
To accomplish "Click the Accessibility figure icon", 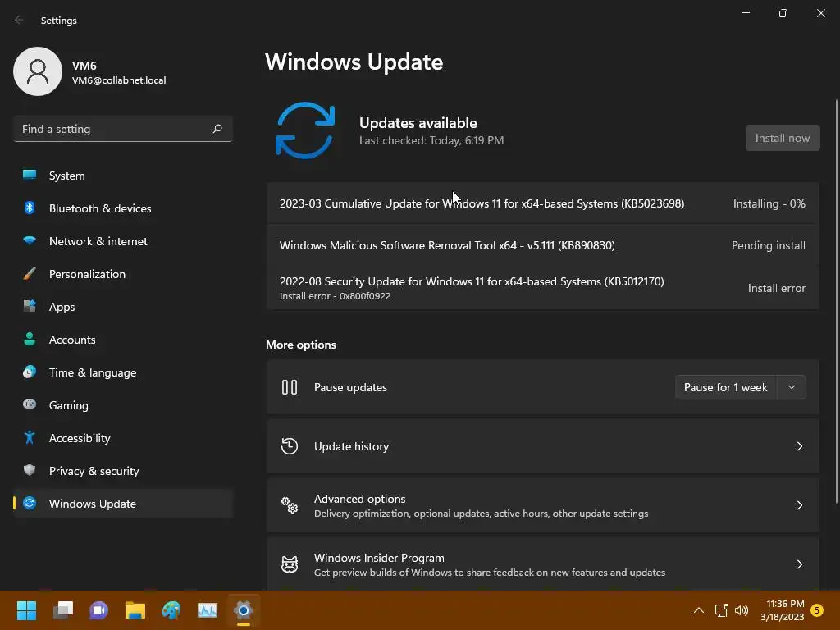I will click(x=30, y=438).
